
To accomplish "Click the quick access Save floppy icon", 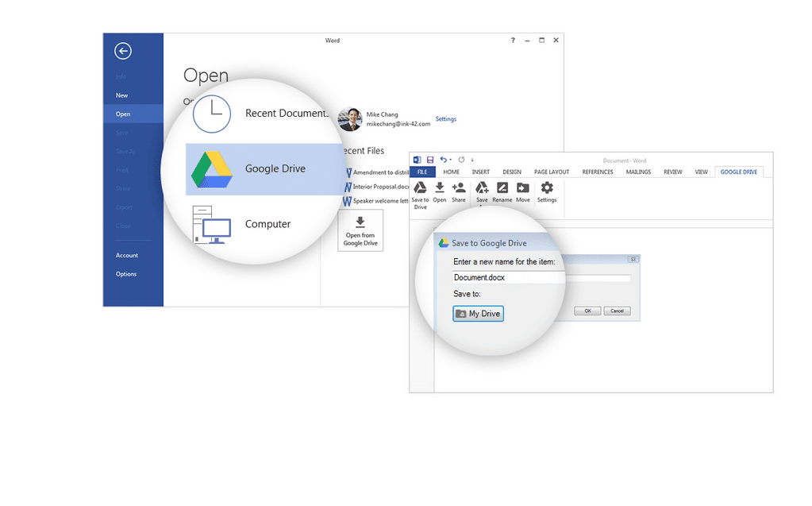I will pyautogui.click(x=429, y=160).
